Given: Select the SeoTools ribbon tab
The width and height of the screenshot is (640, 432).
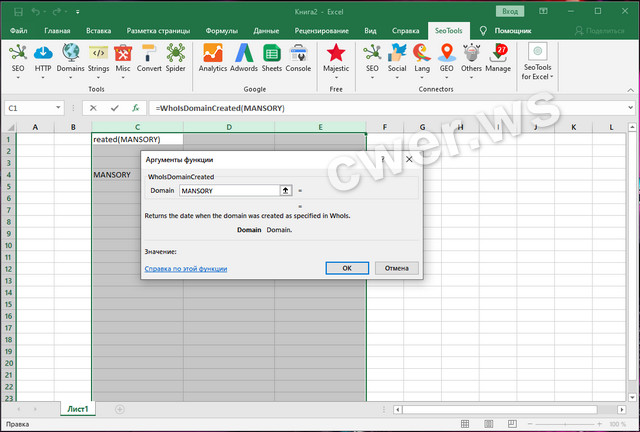Looking at the screenshot, I should (x=449, y=31).
